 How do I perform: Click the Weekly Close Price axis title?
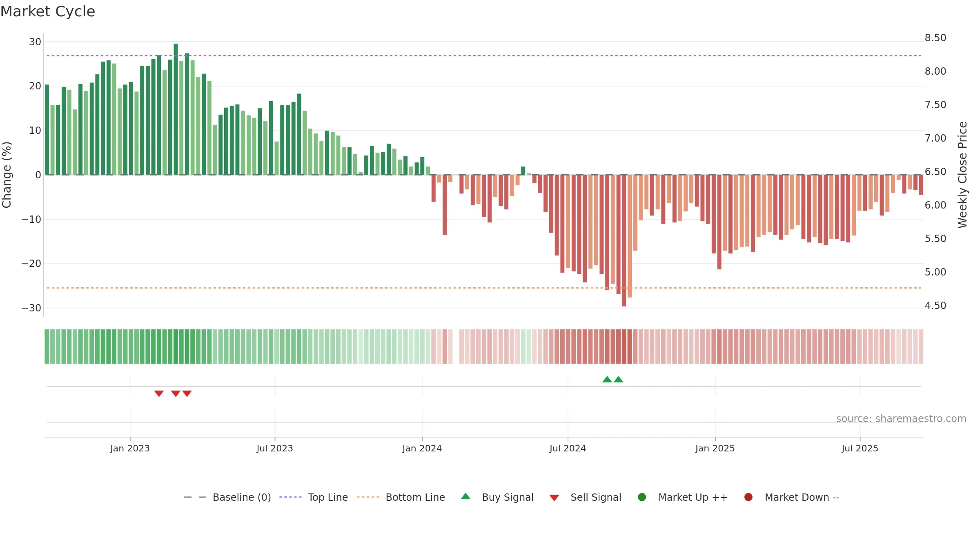pyautogui.click(x=962, y=175)
